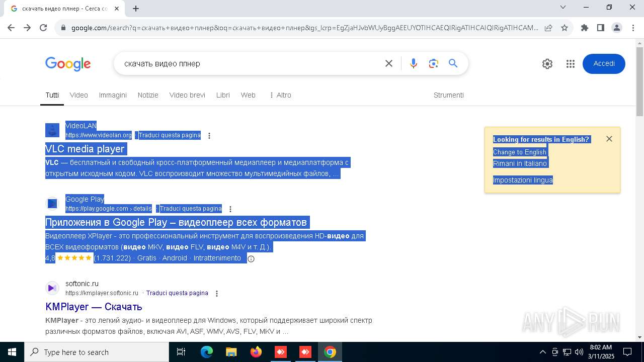Click the page vertical scrollbar

[640, 80]
